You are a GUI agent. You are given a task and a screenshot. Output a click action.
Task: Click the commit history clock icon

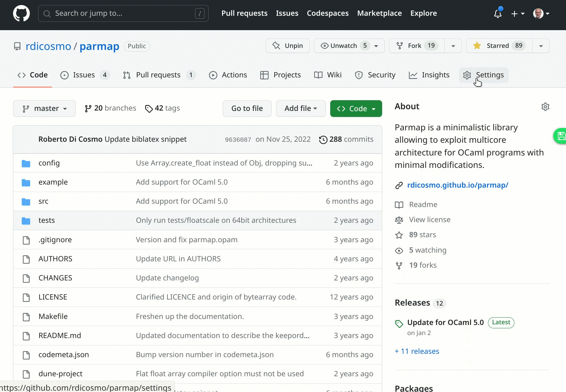(x=323, y=139)
